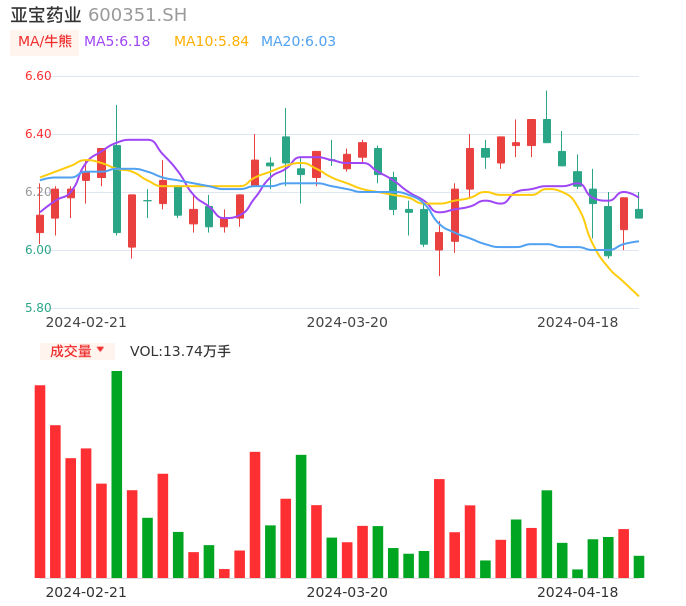
Task: Select the MA20:6.03 legend label
Action: coord(298,42)
